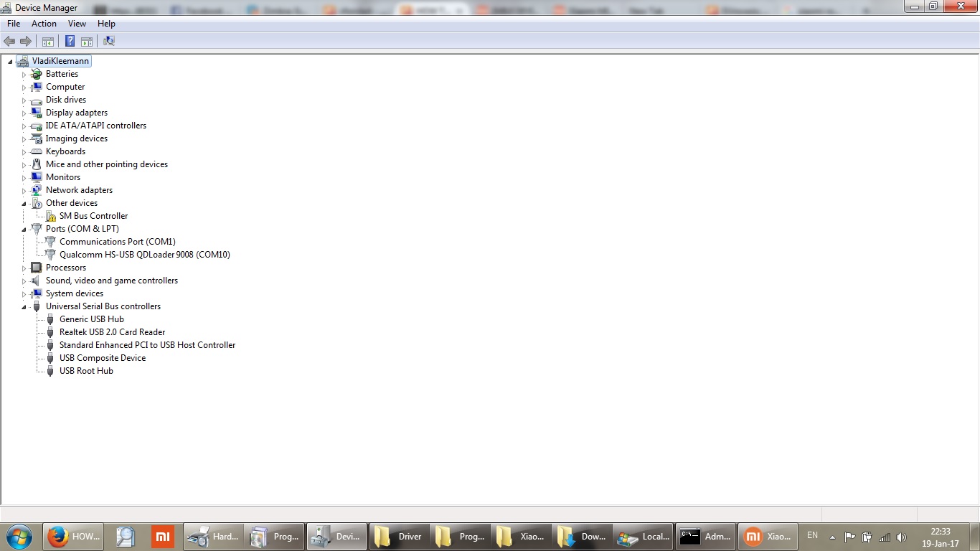
Task: Open the "Xiao..." folder taskbar window
Action: [522, 536]
